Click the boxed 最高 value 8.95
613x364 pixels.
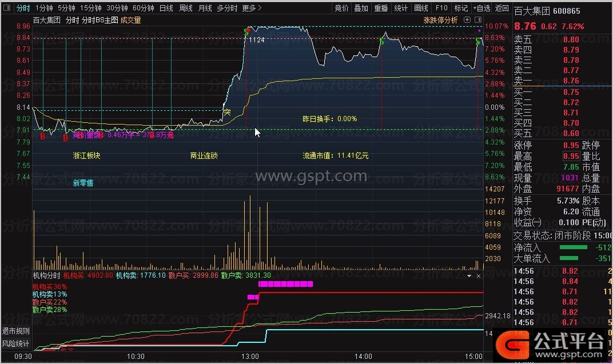click(571, 156)
